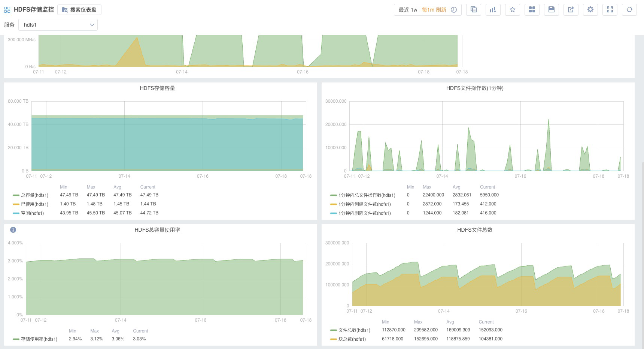Viewport: 644px width, 349px height.
Task: Click the add chart panel icon
Action: click(493, 10)
